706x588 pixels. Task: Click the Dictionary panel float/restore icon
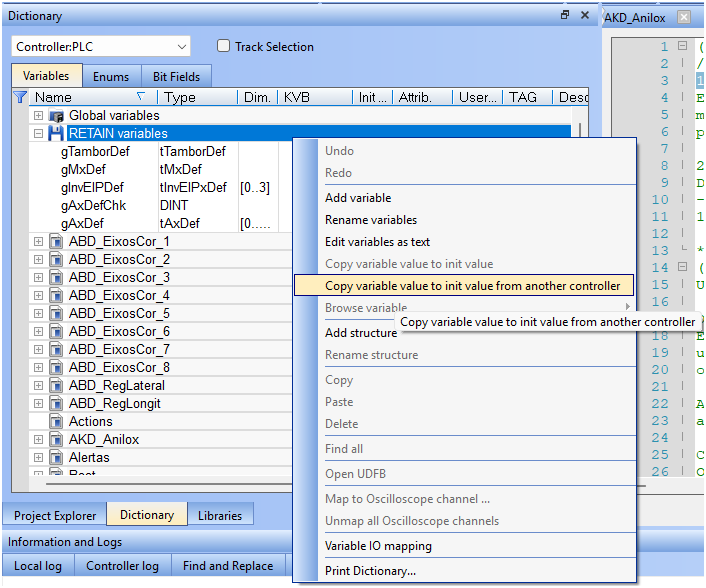565,15
